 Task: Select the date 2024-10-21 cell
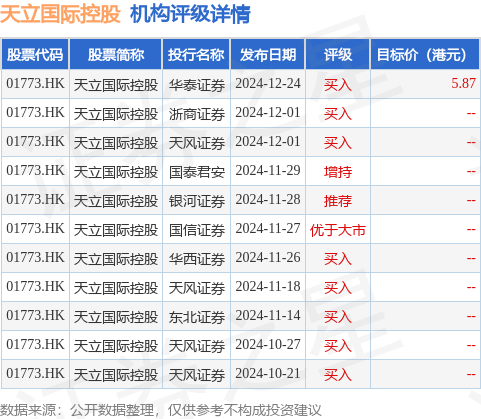[x=268, y=374]
